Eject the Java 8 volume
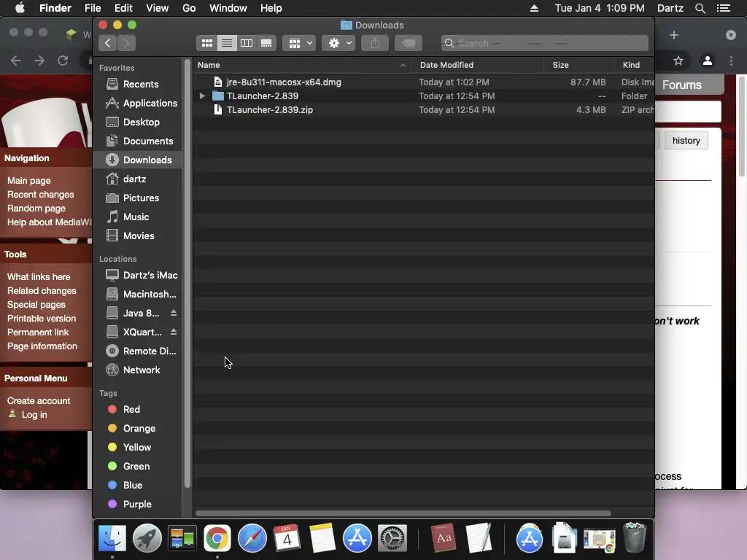The width and height of the screenshot is (747, 560). [x=174, y=313]
